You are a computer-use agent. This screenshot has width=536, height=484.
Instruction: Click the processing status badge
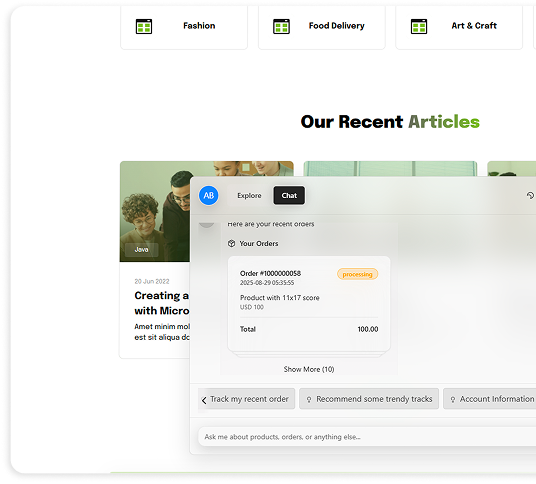358,274
